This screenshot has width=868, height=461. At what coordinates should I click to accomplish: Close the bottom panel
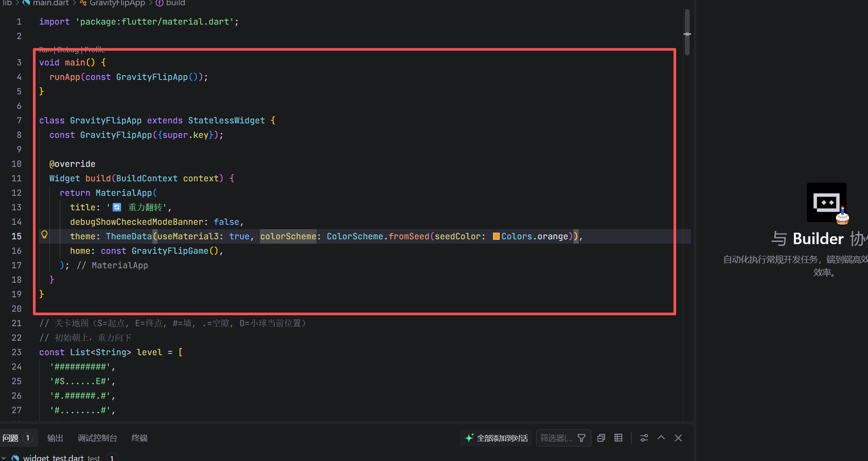tap(678, 438)
